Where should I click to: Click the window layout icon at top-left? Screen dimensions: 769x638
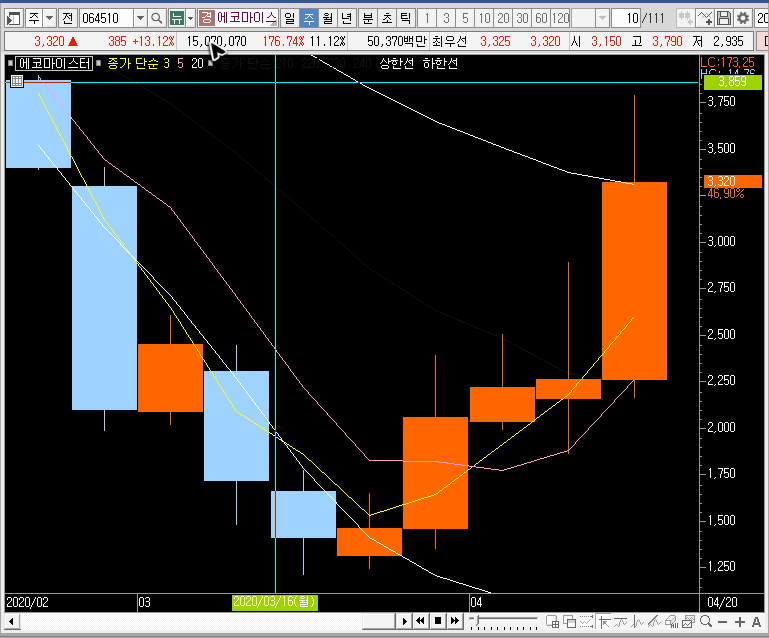13,19
